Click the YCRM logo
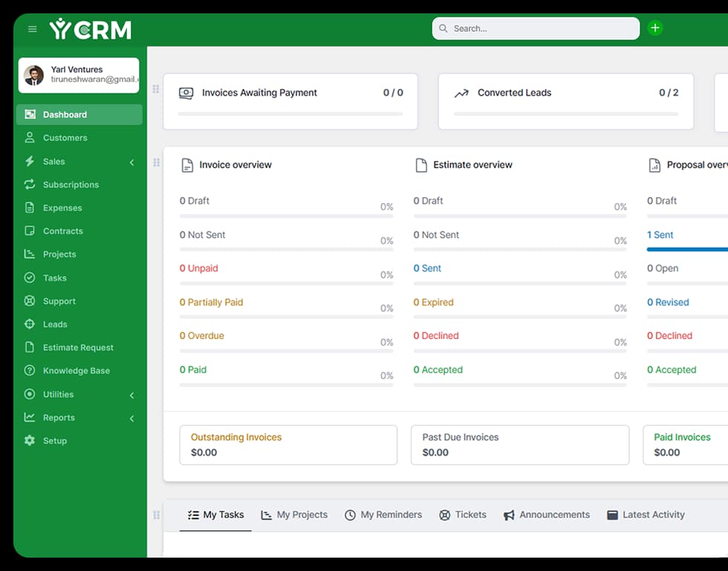This screenshot has height=571, width=728. [x=91, y=29]
